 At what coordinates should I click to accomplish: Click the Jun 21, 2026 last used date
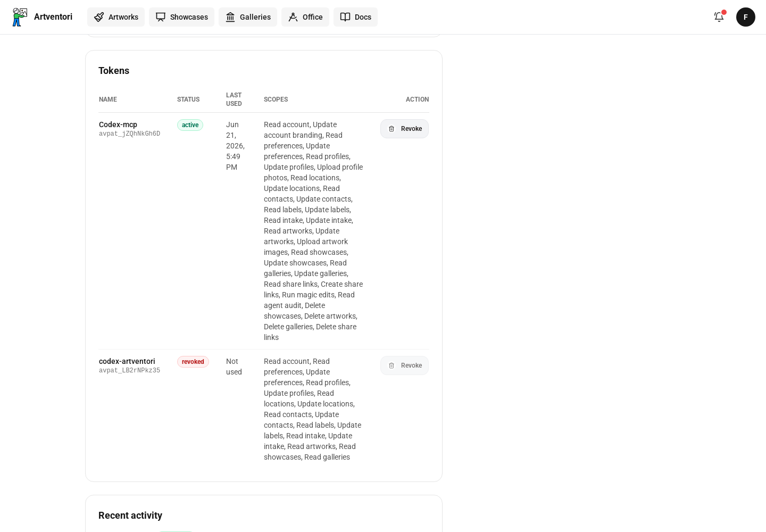[x=235, y=146]
